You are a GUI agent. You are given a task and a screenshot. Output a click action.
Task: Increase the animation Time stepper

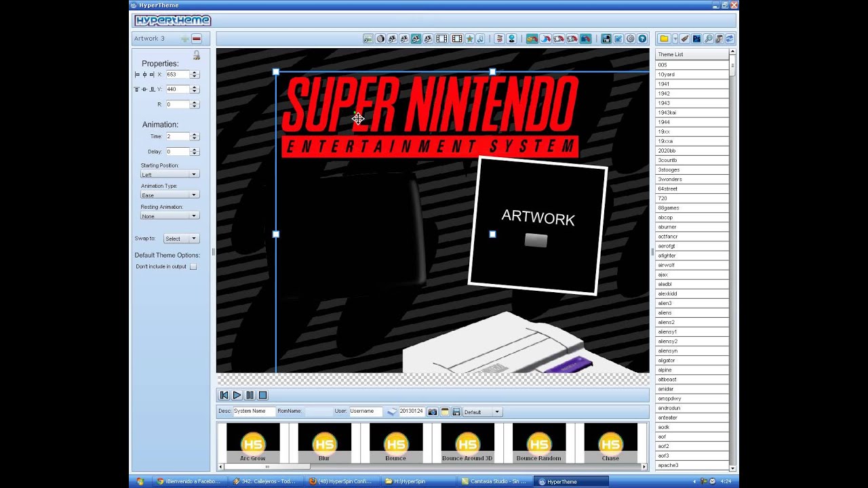coord(195,134)
